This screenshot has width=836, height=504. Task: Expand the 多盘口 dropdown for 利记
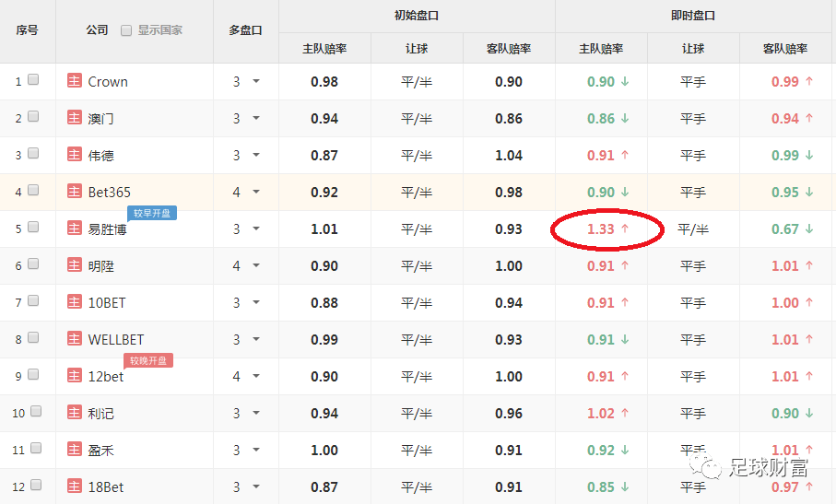click(256, 413)
